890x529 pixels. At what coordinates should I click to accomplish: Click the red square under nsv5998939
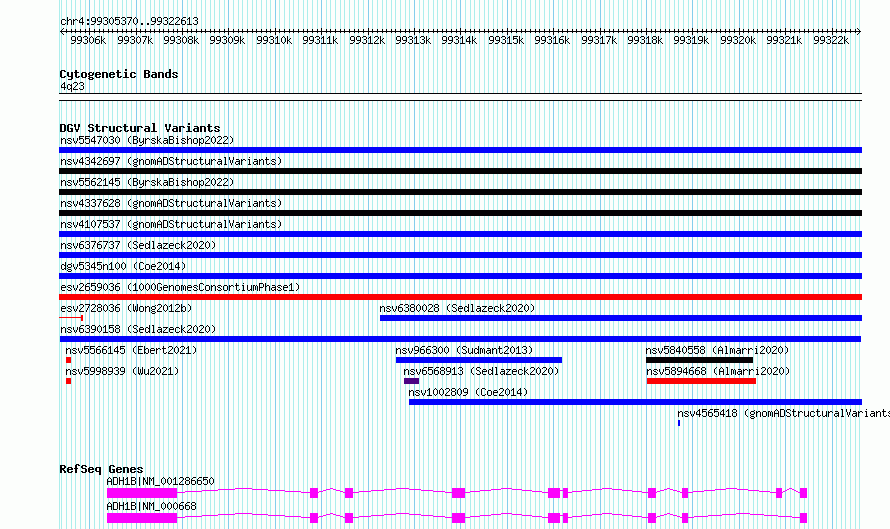point(69,381)
